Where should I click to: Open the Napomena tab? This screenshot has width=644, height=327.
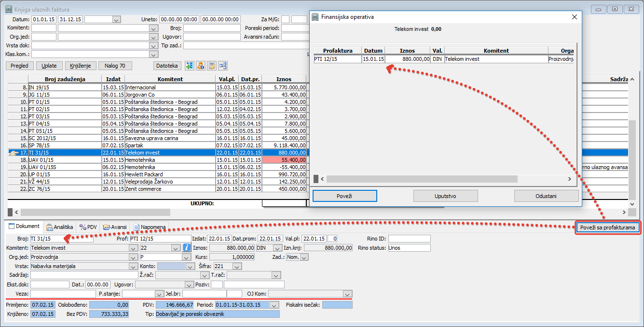[x=150, y=227]
